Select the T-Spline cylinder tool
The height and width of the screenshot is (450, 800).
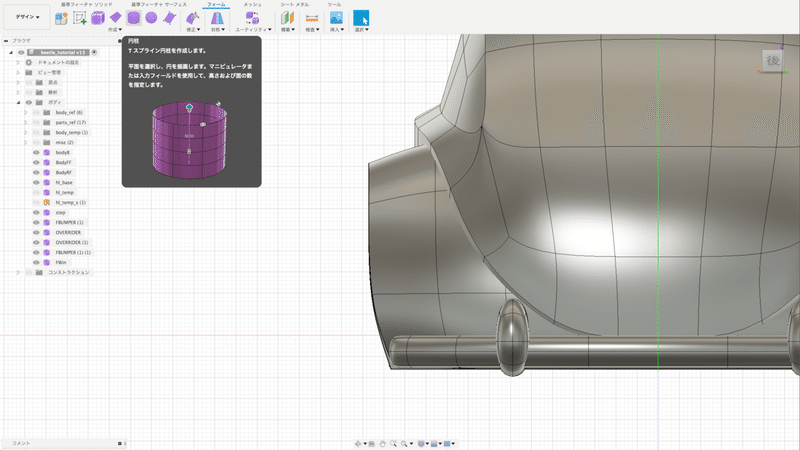[x=132, y=18]
